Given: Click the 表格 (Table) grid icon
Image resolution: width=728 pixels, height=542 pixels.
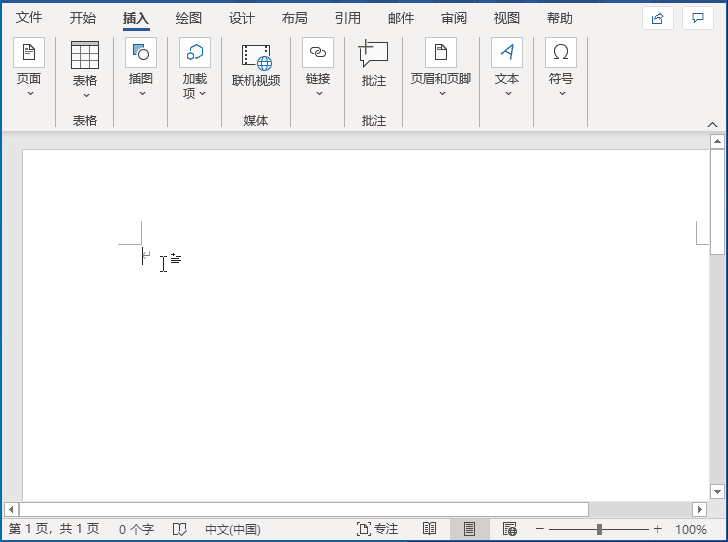Looking at the screenshot, I should [x=84, y=55].
